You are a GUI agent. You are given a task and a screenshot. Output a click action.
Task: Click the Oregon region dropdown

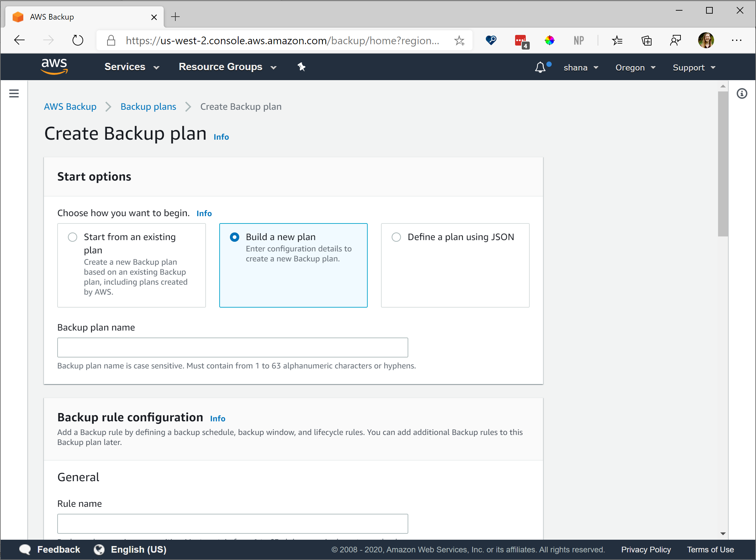[636, 67]
